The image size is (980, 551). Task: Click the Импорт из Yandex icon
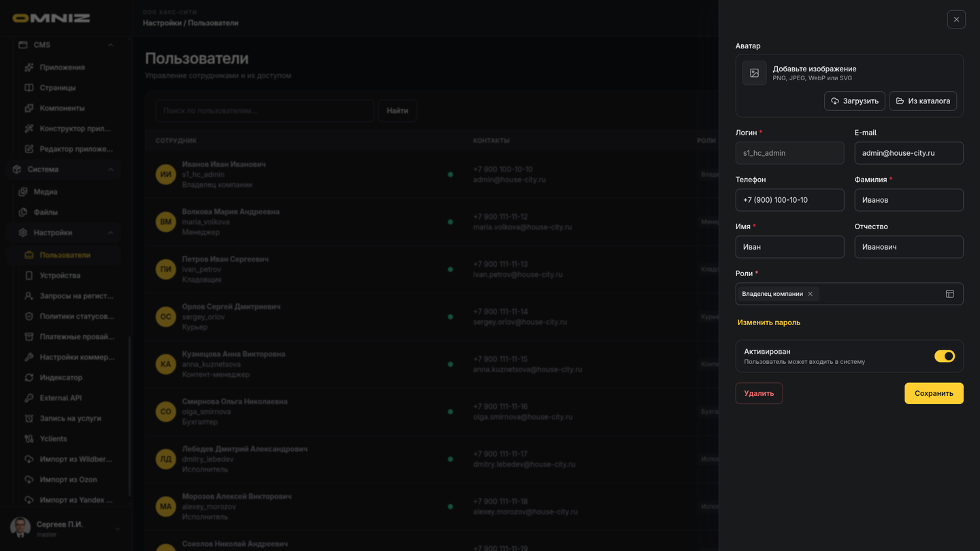click(x=29, y=500)
